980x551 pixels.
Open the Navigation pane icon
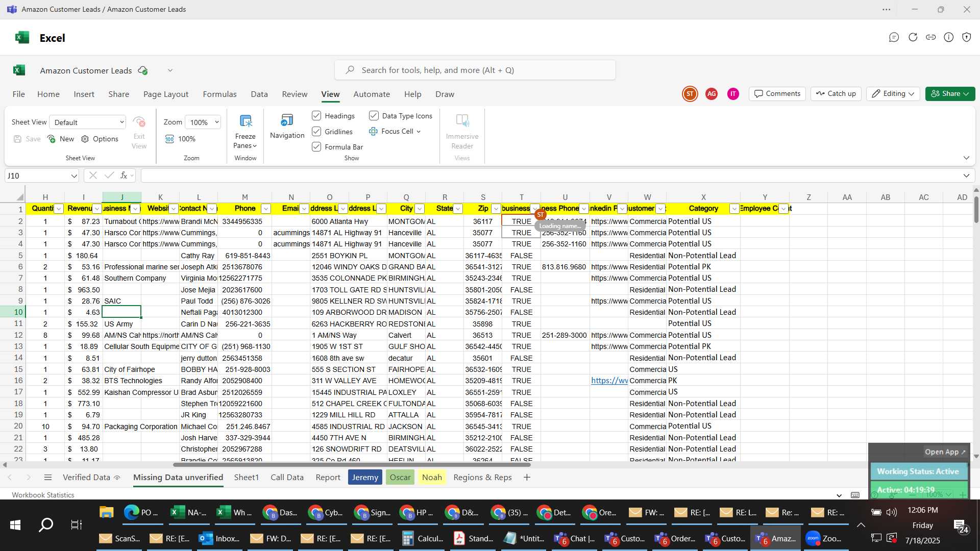tap(287, 120)
